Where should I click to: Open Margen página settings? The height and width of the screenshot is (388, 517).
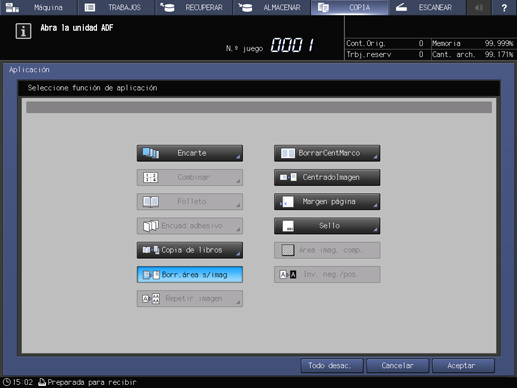click(327, 202)
